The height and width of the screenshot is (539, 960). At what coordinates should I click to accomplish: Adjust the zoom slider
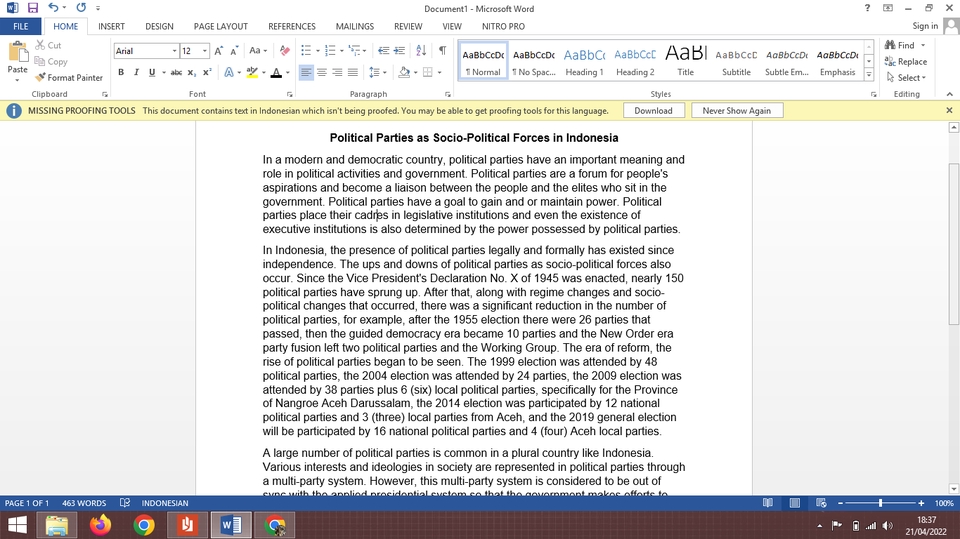pyautogui.click(x=880, y=503)
